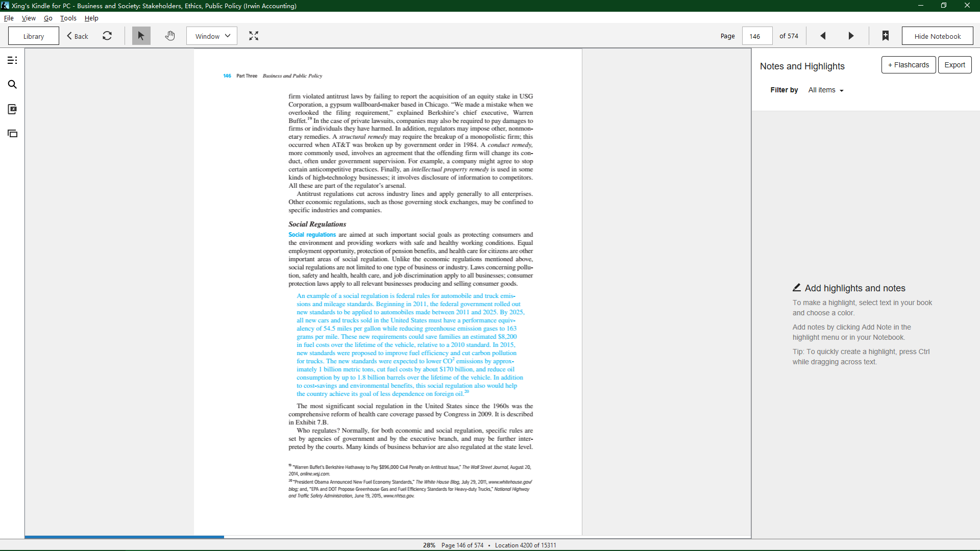Open the flashcards sidebar icon

click(12, 134)
